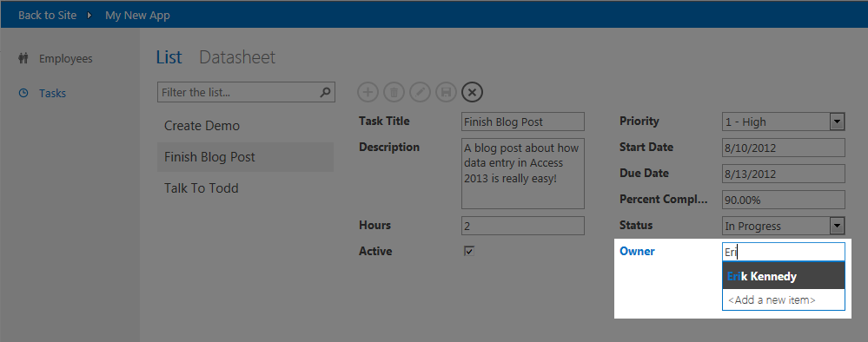Select the Create Demo list item

pos(245,126)
